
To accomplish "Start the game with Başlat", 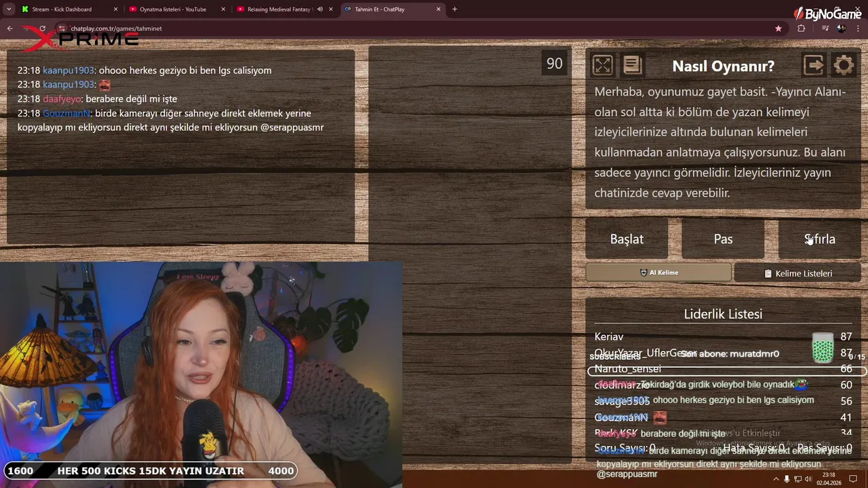I will 627,239.
